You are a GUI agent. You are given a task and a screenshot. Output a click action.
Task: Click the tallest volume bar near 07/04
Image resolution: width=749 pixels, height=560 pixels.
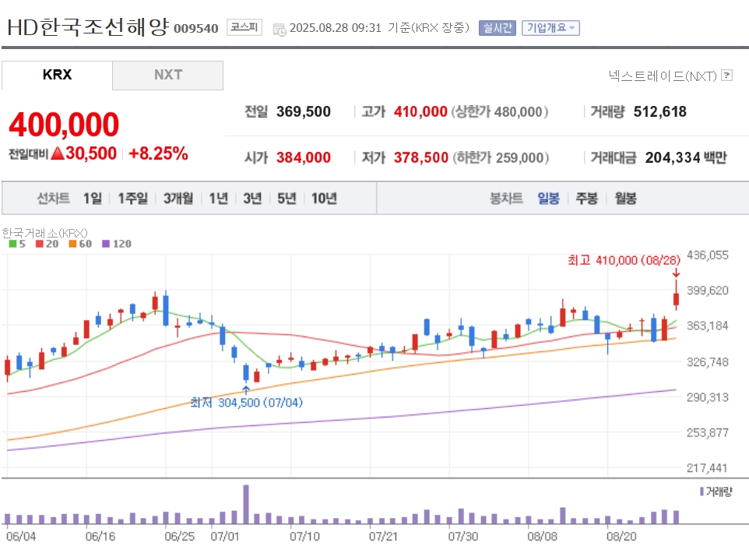point(246,504)
